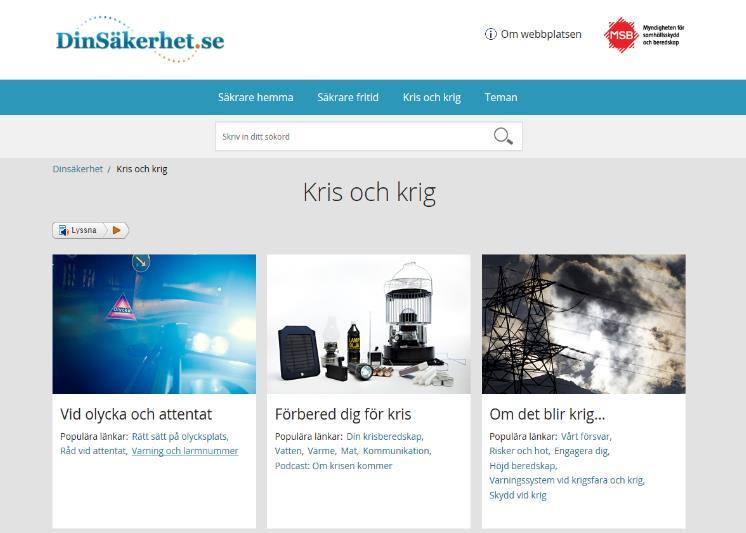Screen dimensions: 746x533
Task: Click the Lyssna speaker icon
Action: tap(64, 230)
